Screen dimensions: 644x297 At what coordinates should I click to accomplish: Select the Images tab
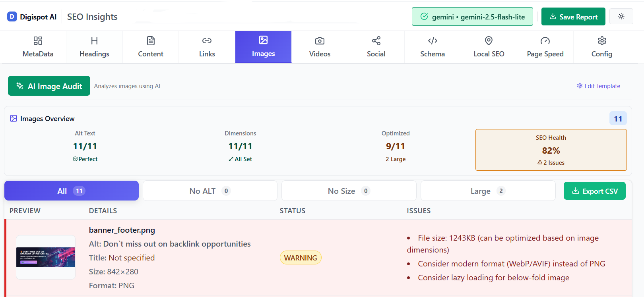click(263, 47)
